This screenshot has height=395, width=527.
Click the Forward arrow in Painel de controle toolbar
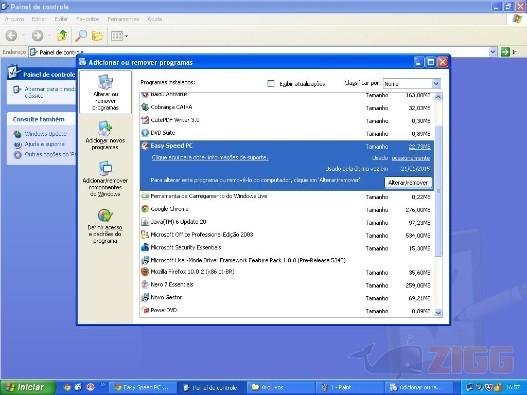(37, 35)
